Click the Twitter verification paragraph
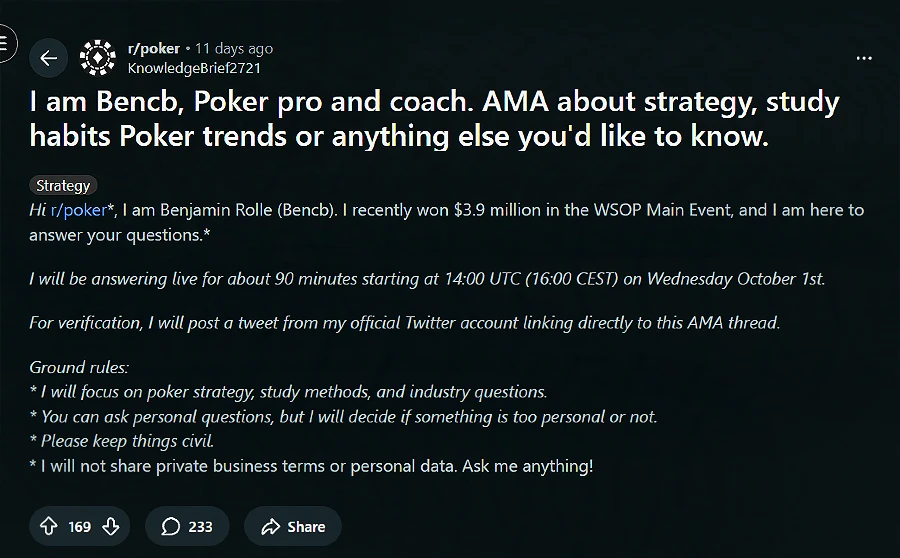The image size is (900, 558). pyautogui.click(x=404, y=323)
